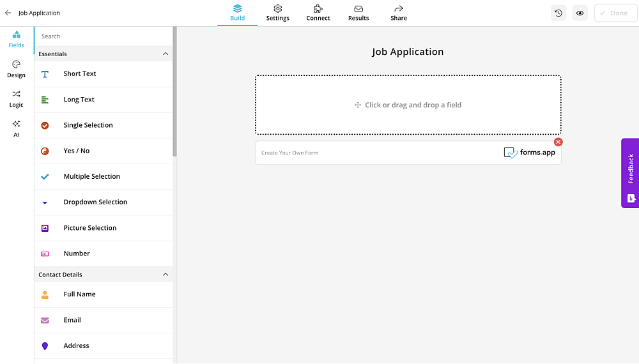Open the Share tab
The width and height of the screenshot is (639, 364).
399,13
